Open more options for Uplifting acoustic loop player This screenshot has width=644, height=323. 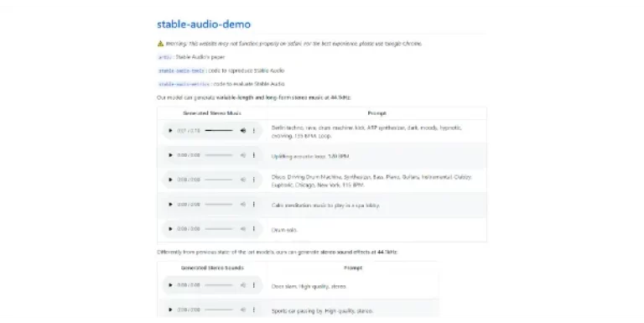(254, 155)
